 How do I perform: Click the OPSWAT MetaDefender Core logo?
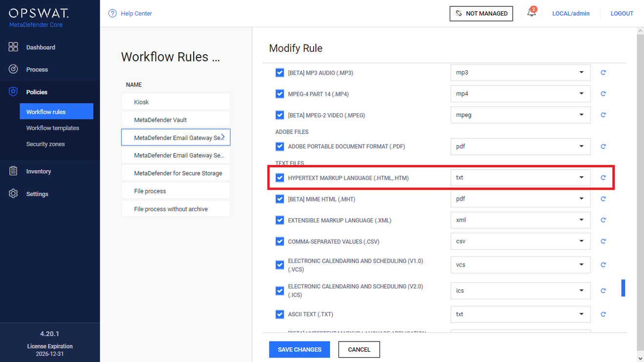(x=39, y=18)
